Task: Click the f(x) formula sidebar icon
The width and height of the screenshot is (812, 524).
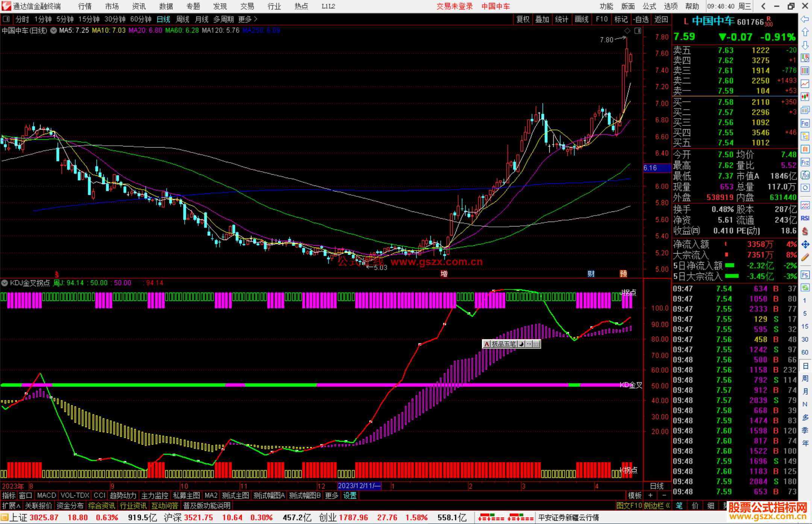Action: (805, 175)
